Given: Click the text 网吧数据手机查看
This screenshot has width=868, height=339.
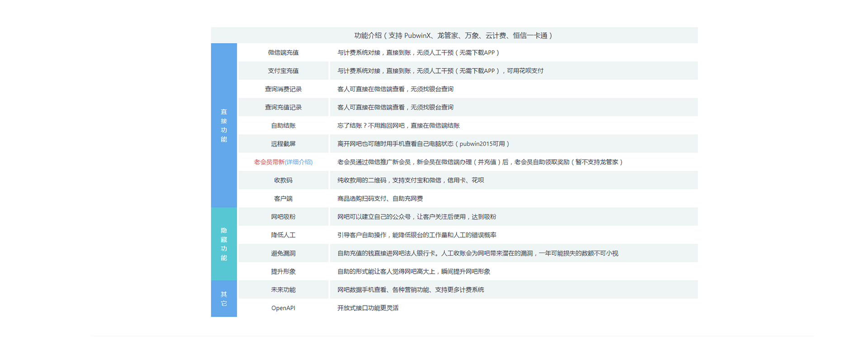Looking at the screenshot, I should (362, 290).
